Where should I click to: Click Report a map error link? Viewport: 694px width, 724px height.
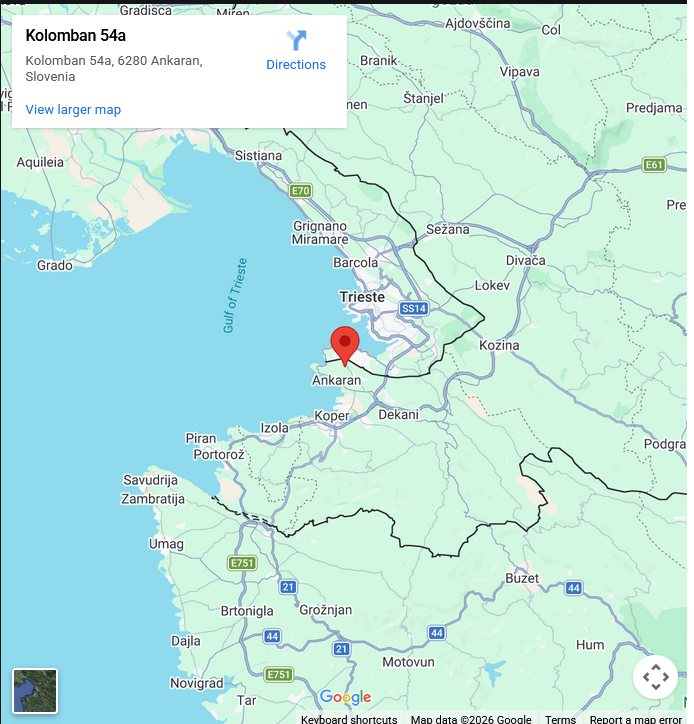[635, 719]
